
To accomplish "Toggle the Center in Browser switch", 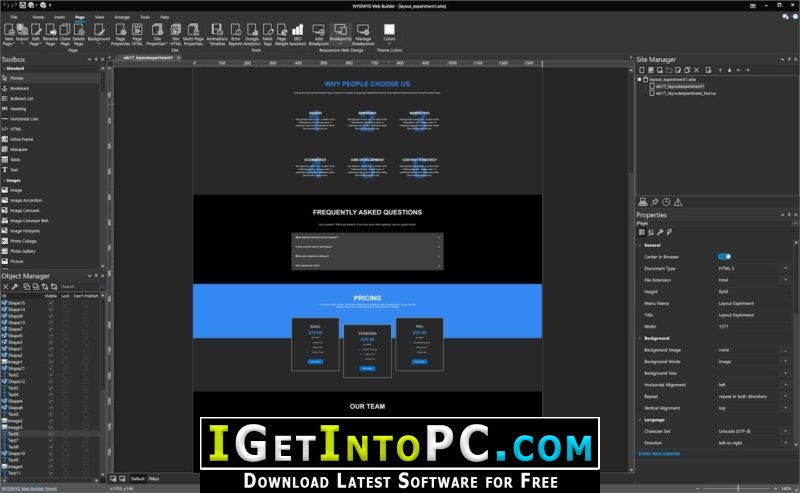I will (724, 256).
